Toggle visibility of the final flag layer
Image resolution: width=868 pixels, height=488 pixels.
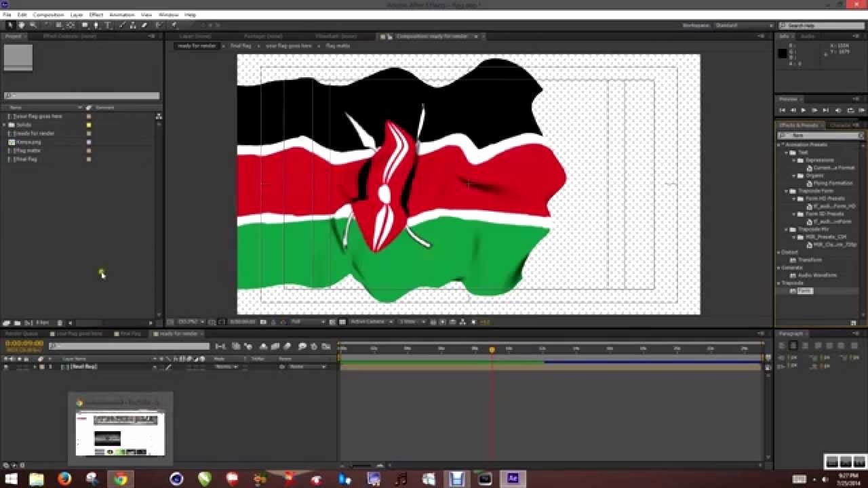point(6,367)
